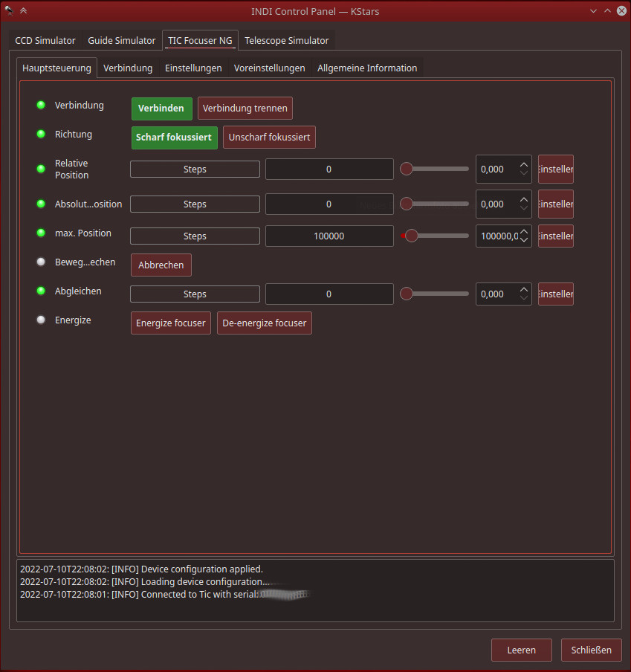Click the Relative Position value field
This screenshot has height=672, width=631.
[x=329, y=169]
